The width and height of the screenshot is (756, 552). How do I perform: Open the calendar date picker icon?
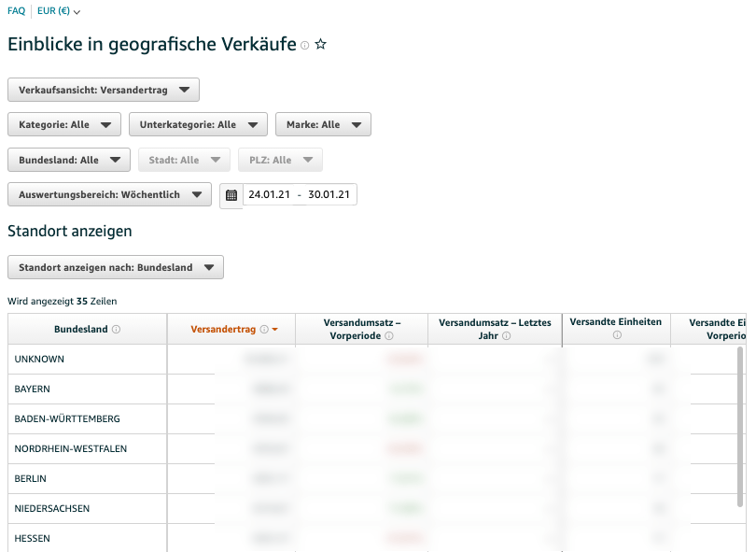[231, 196]
